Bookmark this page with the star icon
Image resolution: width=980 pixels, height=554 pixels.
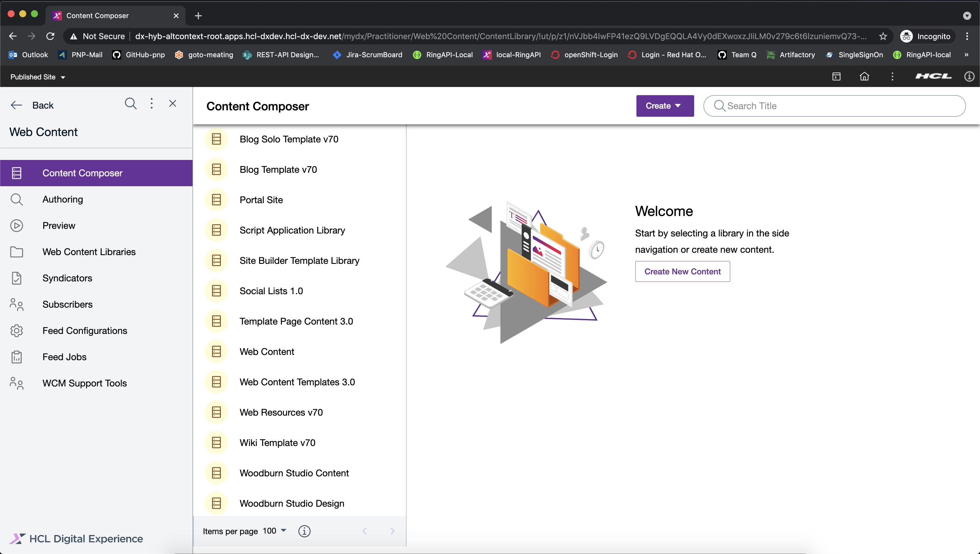click(883, 36)
